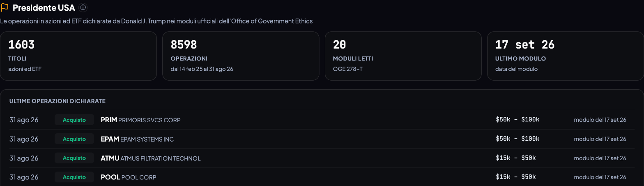Image resolution: width=644 pixels, height=186 pixels.
Task: Select the Ultimo Modulo 17 set 26 card
Action: tap(566, 56)
